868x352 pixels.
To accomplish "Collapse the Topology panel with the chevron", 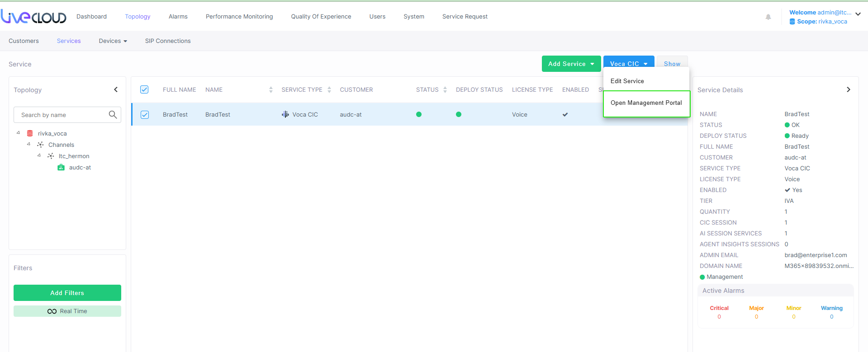I will pyautogui.click(x=116, y=89).
